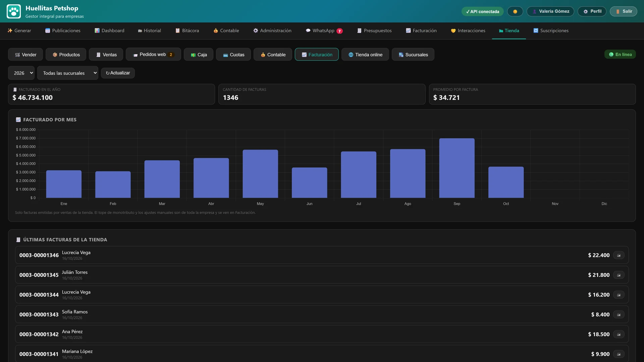Expand the 2026 year dropdown

(x=21, y=73)
